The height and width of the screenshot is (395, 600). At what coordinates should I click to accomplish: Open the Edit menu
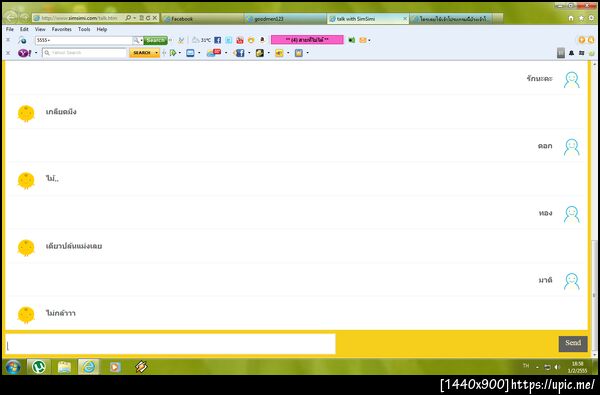[24, 29]
